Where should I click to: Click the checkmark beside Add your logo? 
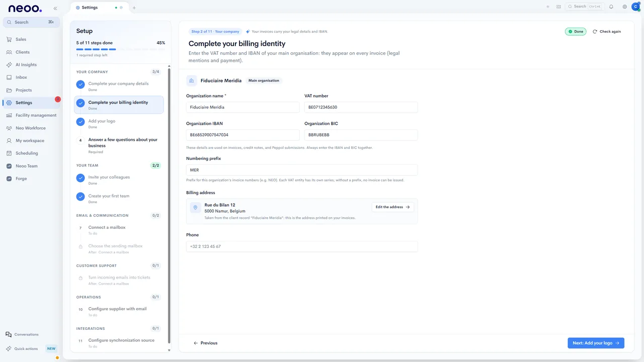pyautogui.click(x=80, y=122)
